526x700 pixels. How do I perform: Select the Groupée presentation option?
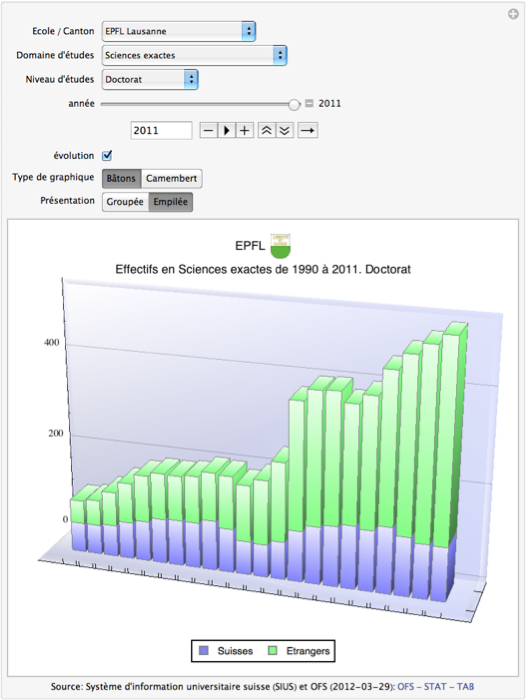click(x=125, y=202)
